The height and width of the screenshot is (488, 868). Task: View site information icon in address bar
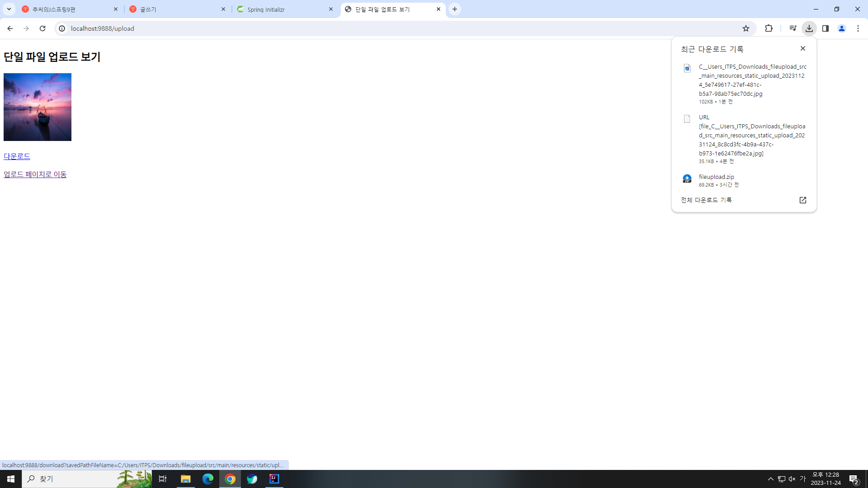point(62,28)
